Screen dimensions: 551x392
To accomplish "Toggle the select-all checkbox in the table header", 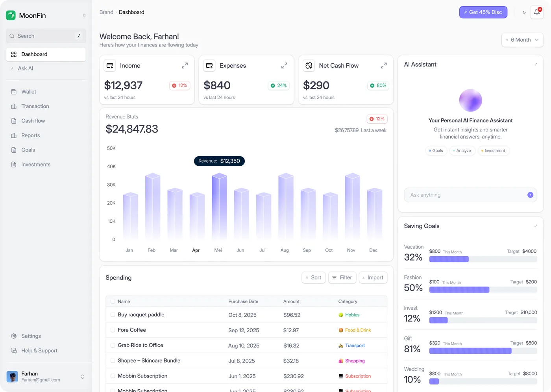I will pyautogui.click(x=113, y=301).
